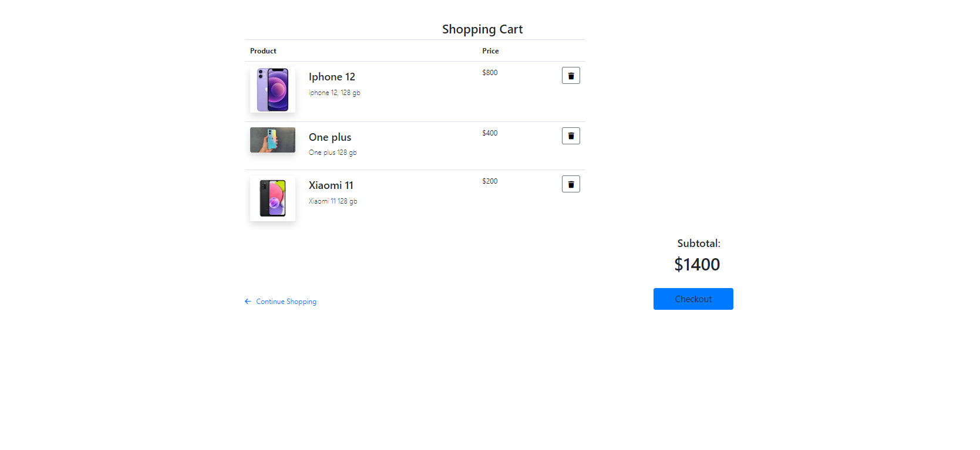
Task: Open the One plus product thumbnail
Action: pos(272,140)
